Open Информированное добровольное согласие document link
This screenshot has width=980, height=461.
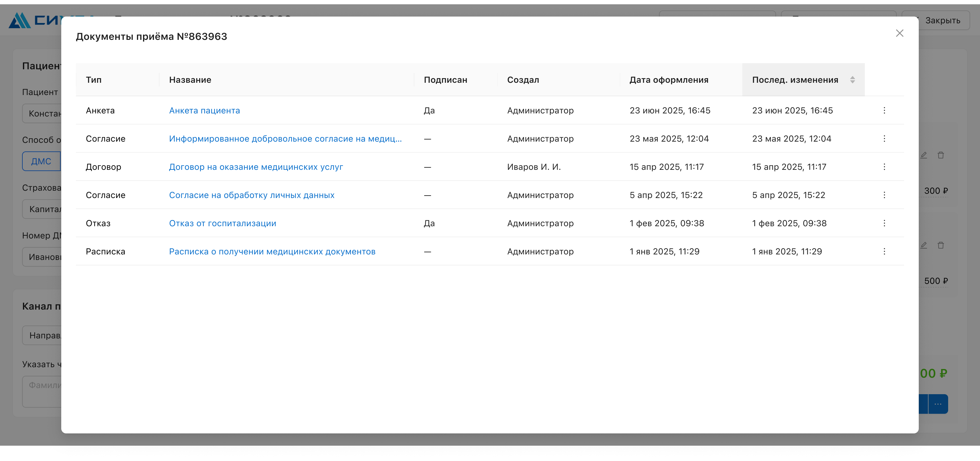pos(285,139)
